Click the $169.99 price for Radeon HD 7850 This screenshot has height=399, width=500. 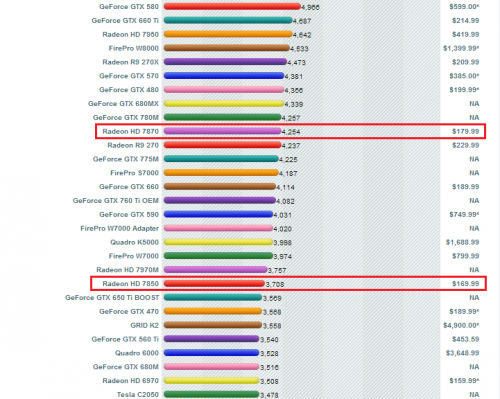(x=465, y=284)
